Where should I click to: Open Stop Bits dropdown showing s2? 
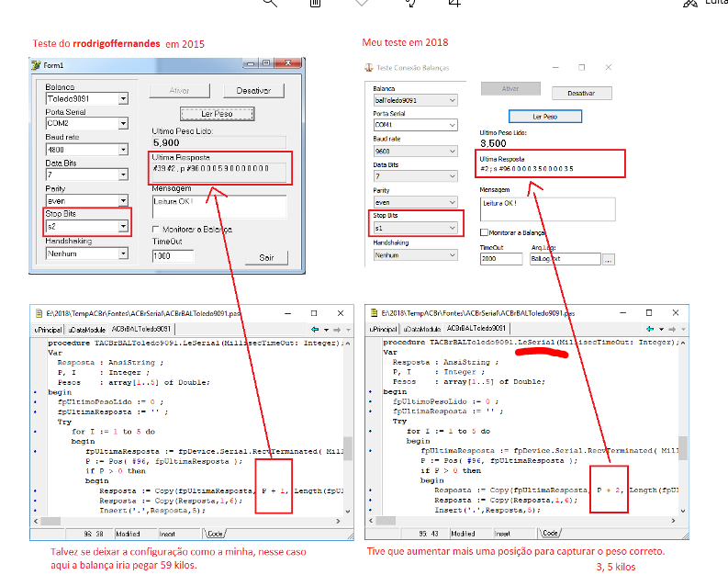[87, 227]
